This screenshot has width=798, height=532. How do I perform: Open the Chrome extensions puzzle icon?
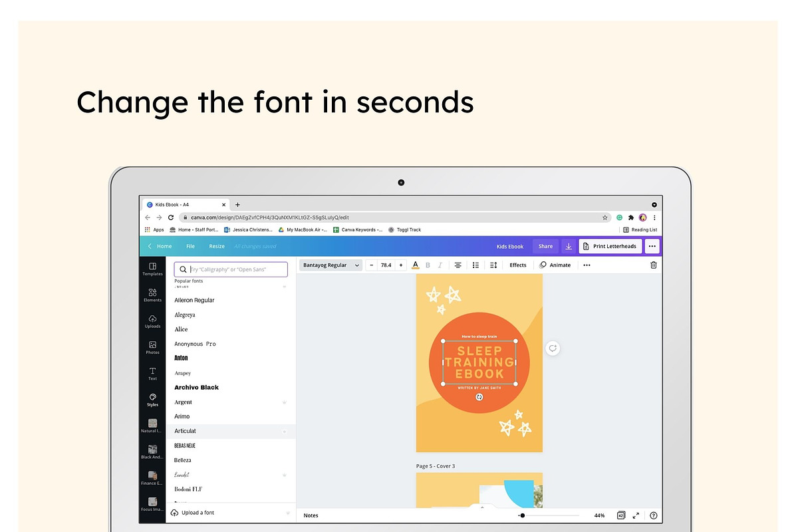coord(631,217)
